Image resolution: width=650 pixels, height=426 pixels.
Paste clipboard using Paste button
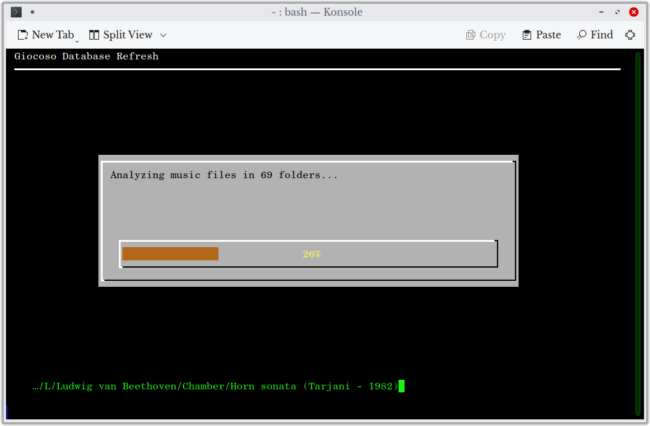pos(541,35)
